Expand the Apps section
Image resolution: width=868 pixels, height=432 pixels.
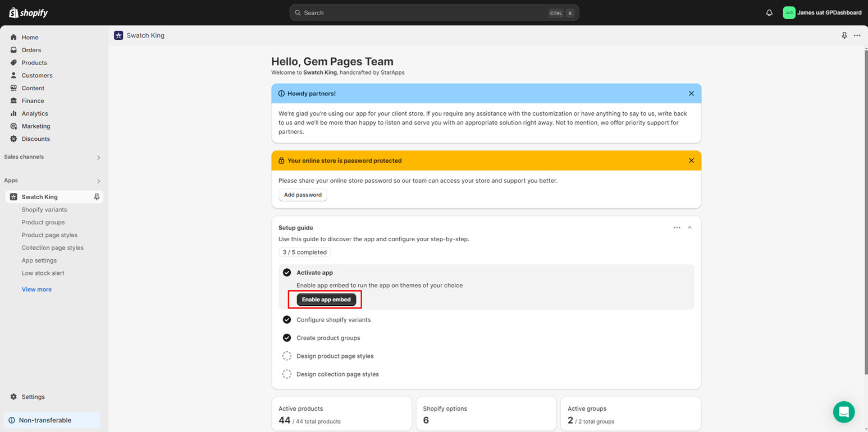(x=98, y=181)
